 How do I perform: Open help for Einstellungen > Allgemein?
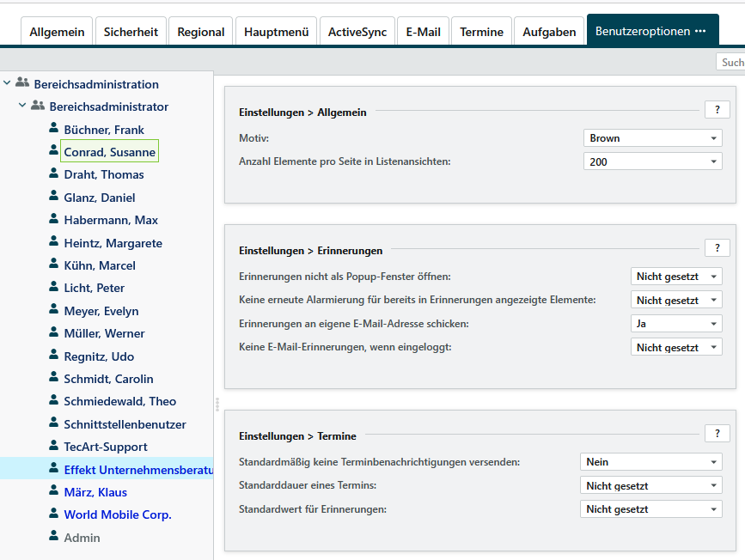pos(716,109)
